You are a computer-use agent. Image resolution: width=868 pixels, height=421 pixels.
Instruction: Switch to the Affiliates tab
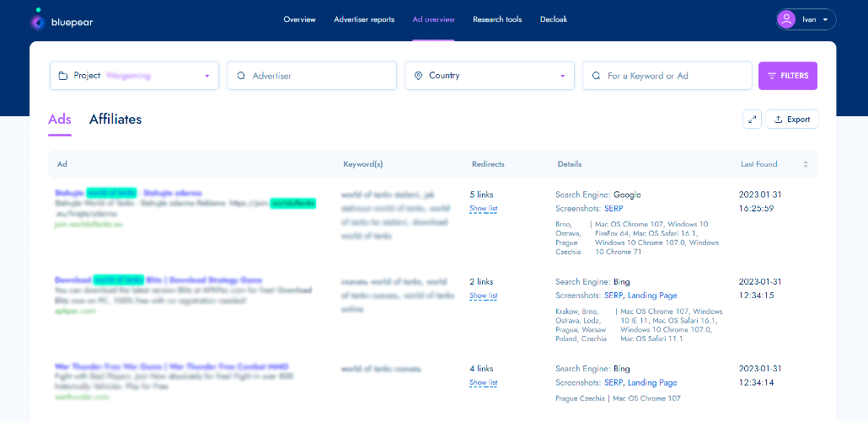pos(115,120)
